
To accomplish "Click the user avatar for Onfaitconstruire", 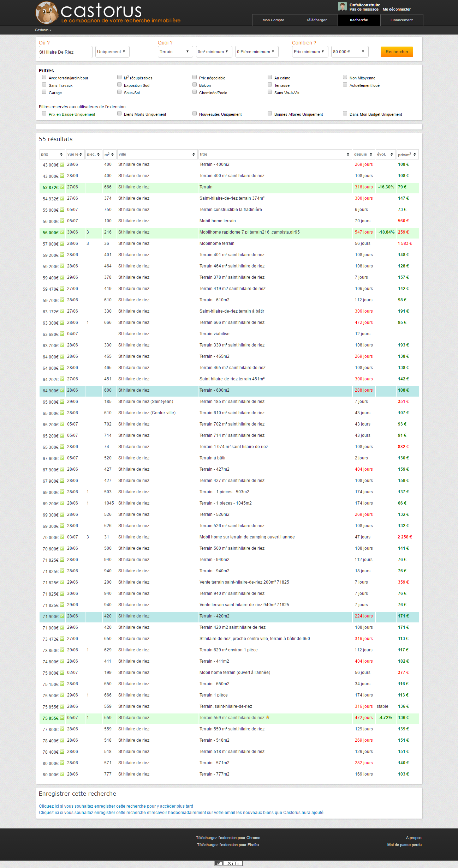I will click(342, 6).
